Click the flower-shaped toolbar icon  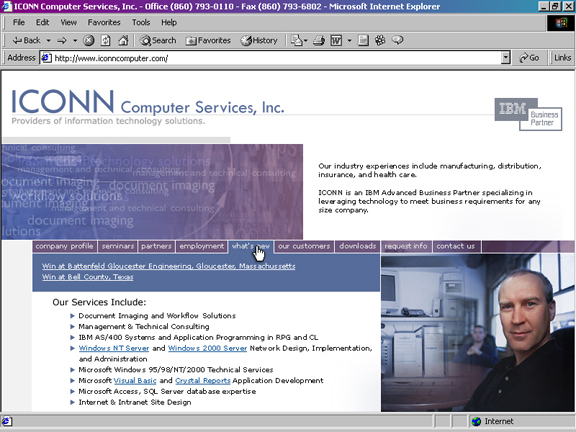tap(380, 40)
